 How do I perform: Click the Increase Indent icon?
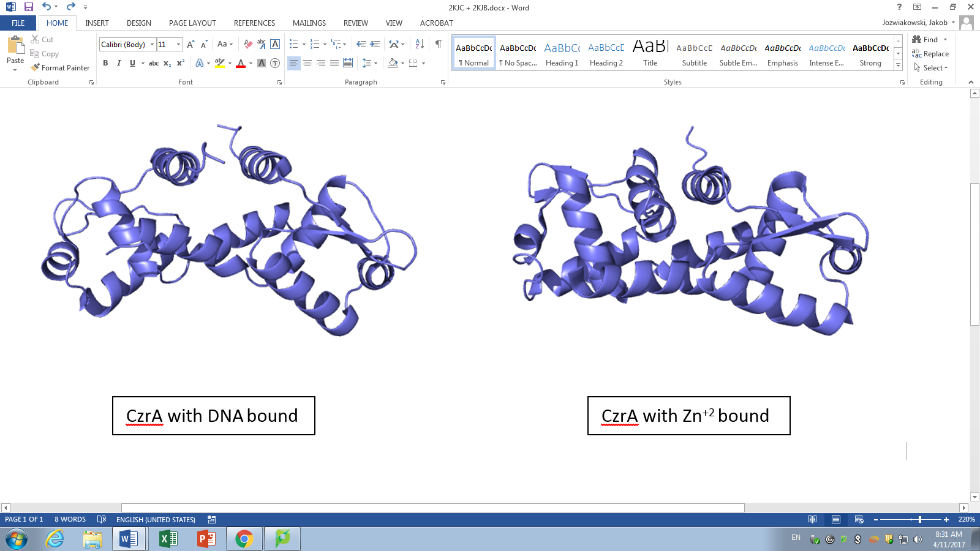[x=375, y=44]
